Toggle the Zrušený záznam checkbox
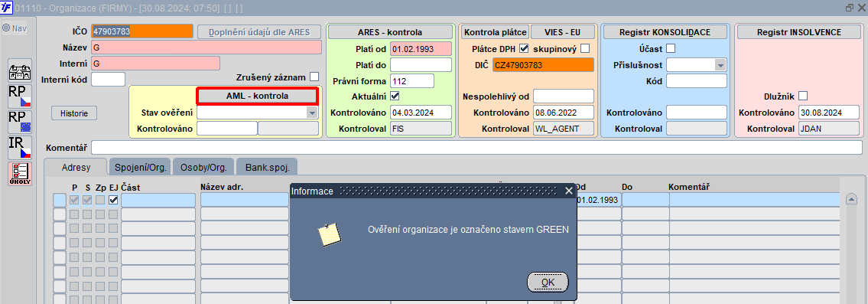868x304 pixels. pyautogui.click(x=314, y=77)
